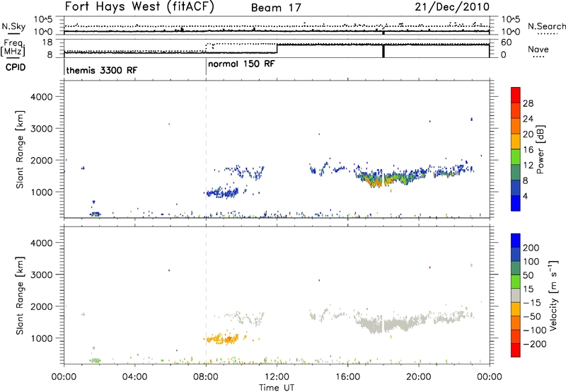Click the "Time UT" axis title
The width and height of the screenshot is (566, 392).
277,388
